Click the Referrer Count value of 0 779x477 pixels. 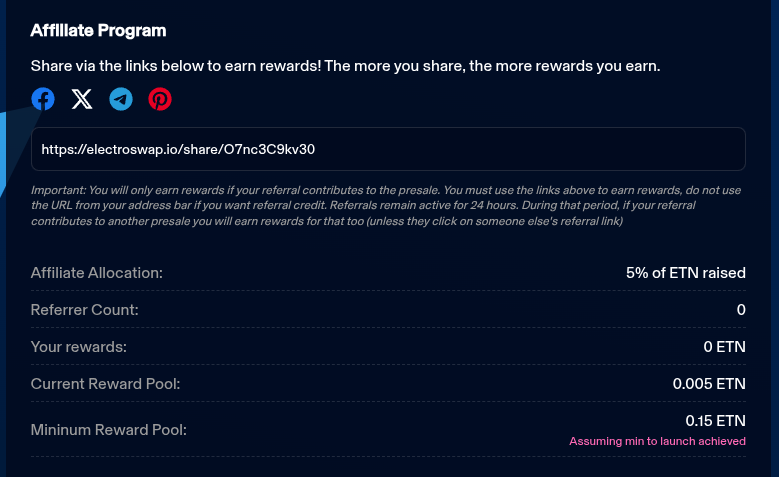tap(741, 310)
